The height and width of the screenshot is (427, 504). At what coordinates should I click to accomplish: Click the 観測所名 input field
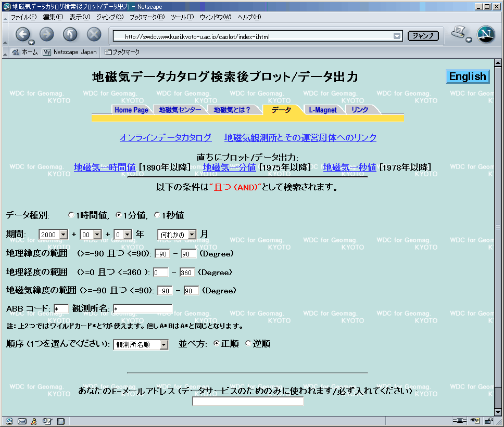point(142,309)
